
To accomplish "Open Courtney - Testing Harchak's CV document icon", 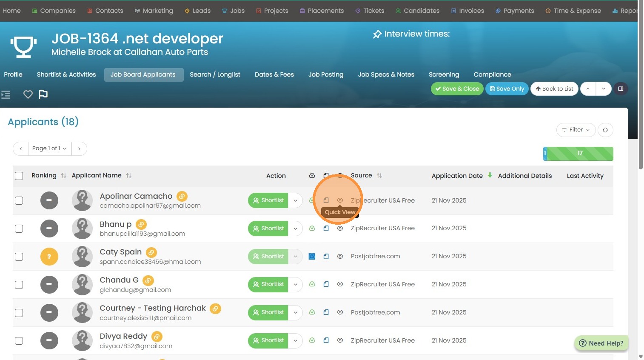I will pyautogui.click(x=326, y=312).
